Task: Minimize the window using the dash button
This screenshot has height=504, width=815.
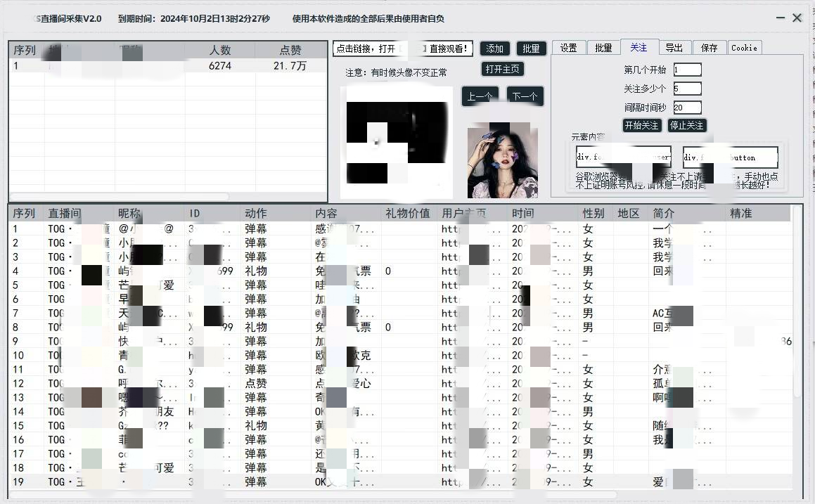Action: click(x=781, y=18)
